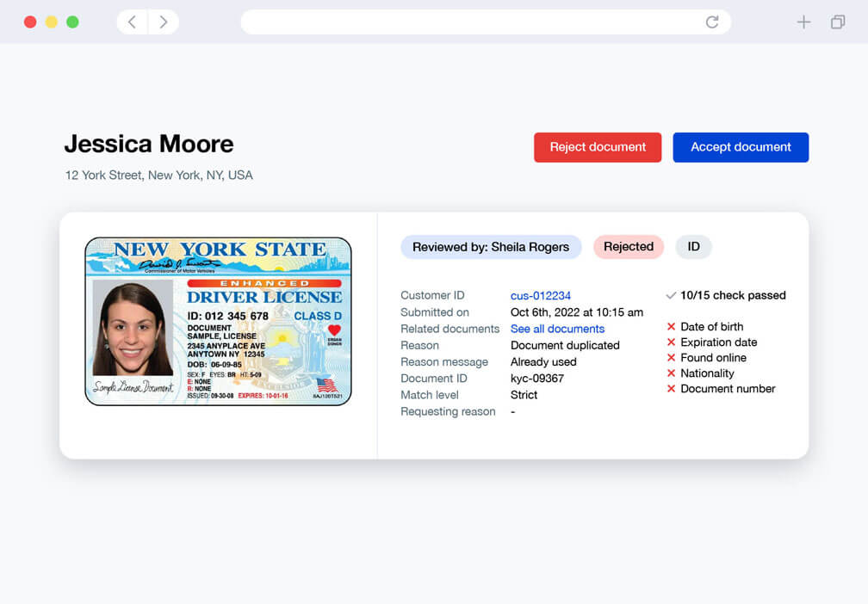Click the ID document type tag
Viewport: 868px width, 604px height.
693,247
